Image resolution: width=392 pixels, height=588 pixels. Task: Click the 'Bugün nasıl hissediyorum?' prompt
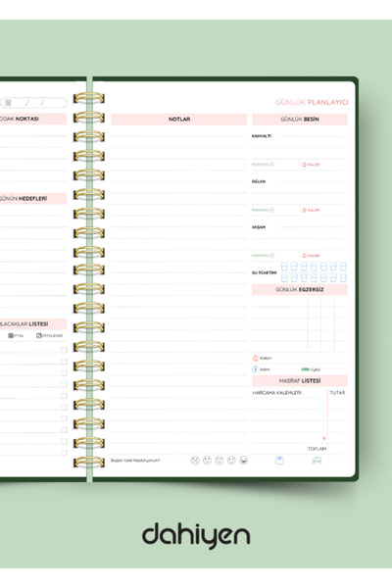[x=135, y=461]
